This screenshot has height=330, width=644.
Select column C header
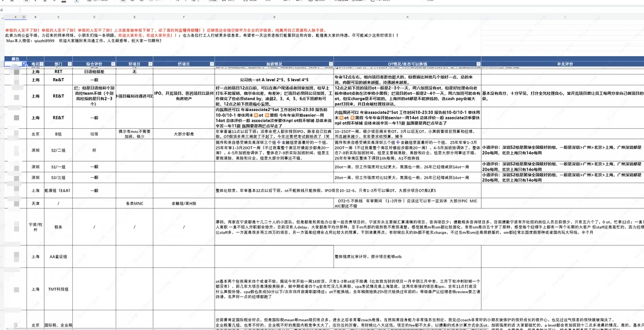pyautogui.click(x=58, y=17)
